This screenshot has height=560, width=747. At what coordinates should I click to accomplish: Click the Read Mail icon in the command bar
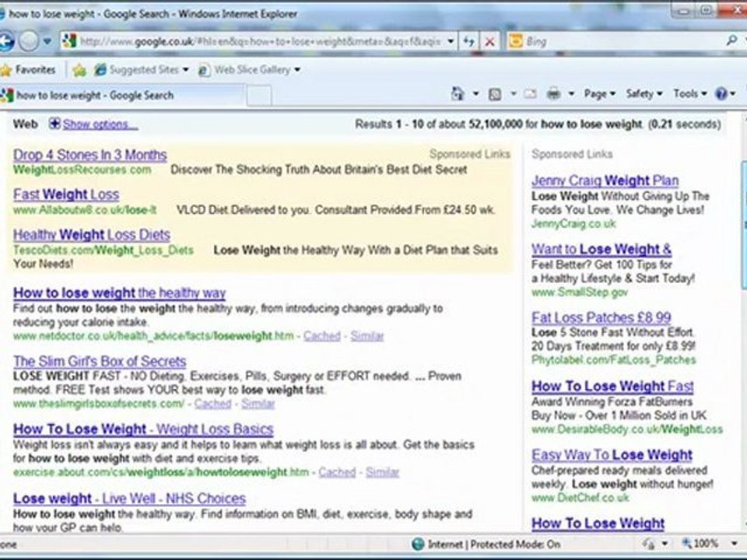click(x=530, y=94)
